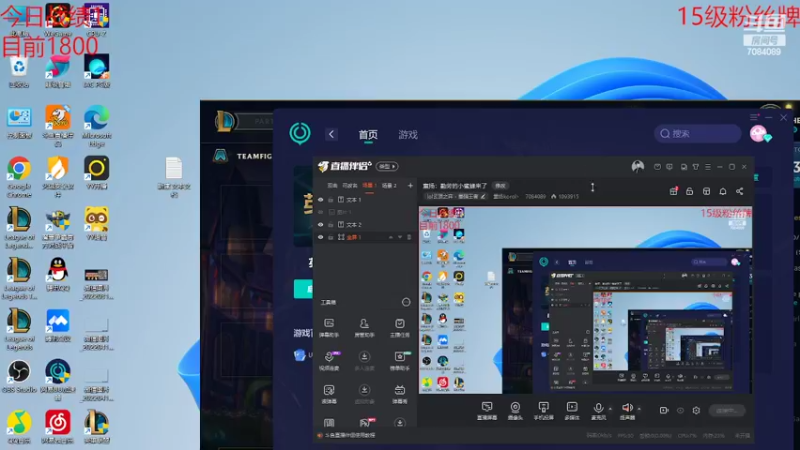Open the streamer avatar in the streaming app title bar
This screenshot has width=800, height=450.
coord(638,166)
